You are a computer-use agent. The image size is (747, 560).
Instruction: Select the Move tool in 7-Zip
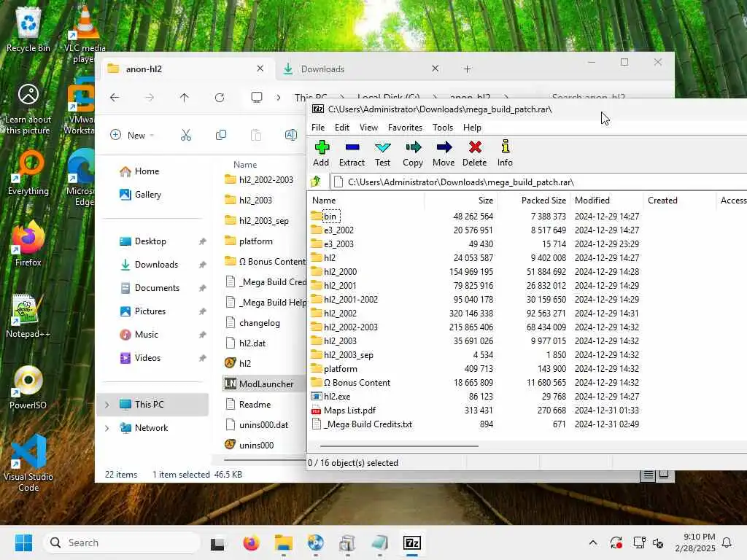click(x=444, y=153)
